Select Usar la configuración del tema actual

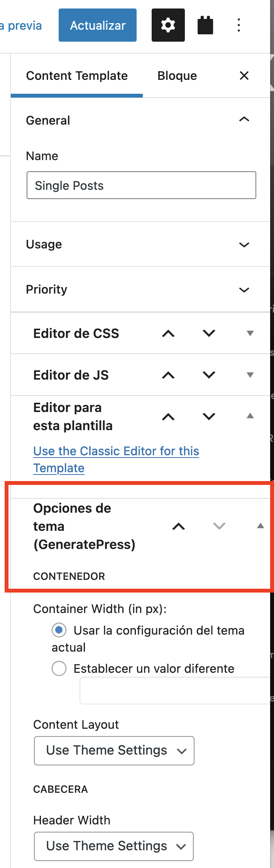coord(59,630)
